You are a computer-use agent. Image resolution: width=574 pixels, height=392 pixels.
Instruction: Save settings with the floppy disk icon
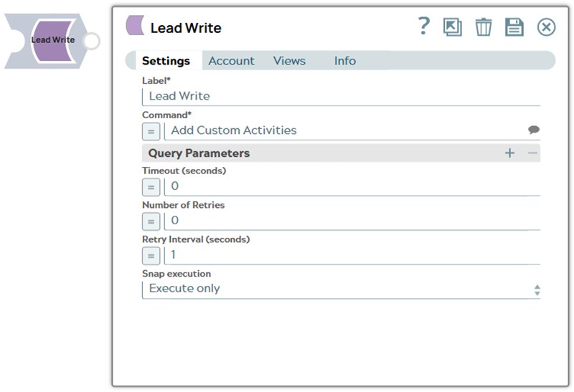pos(514,27)
